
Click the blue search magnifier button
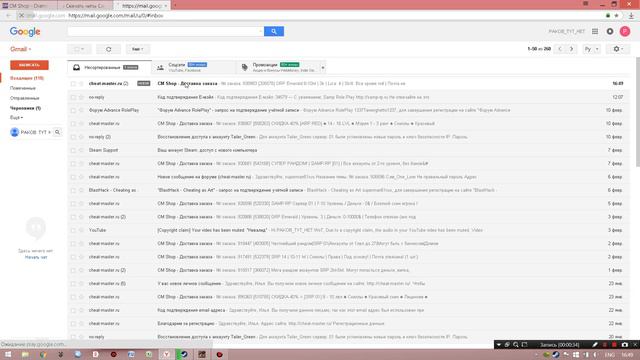point(273,31)
